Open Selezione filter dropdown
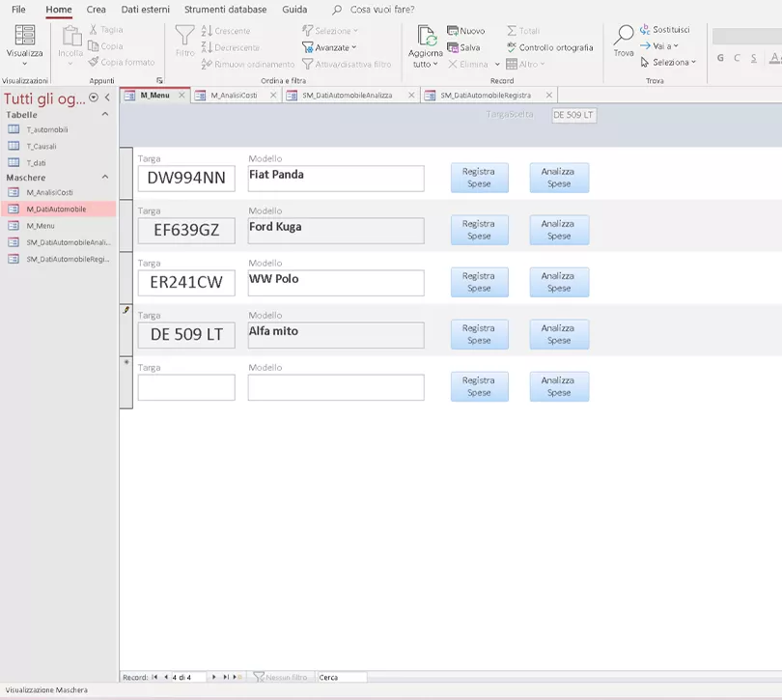This screenshot has width=782, height=700. [330, 31]
